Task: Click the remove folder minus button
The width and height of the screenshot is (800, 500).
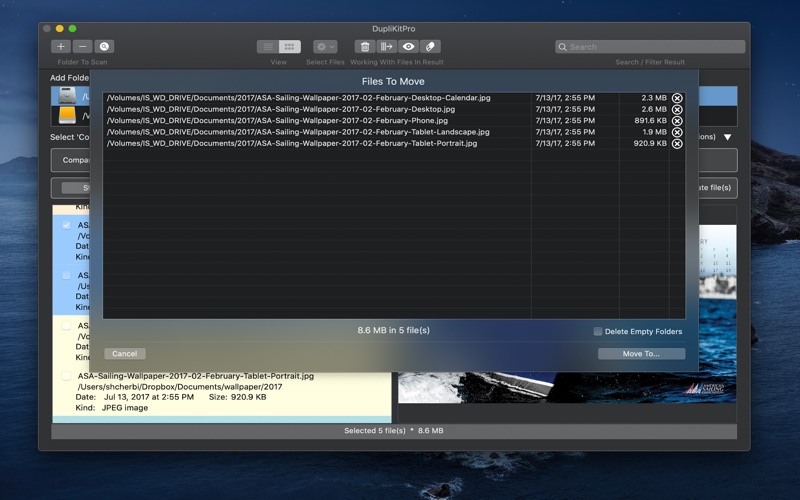Action: tap(82, 46)
